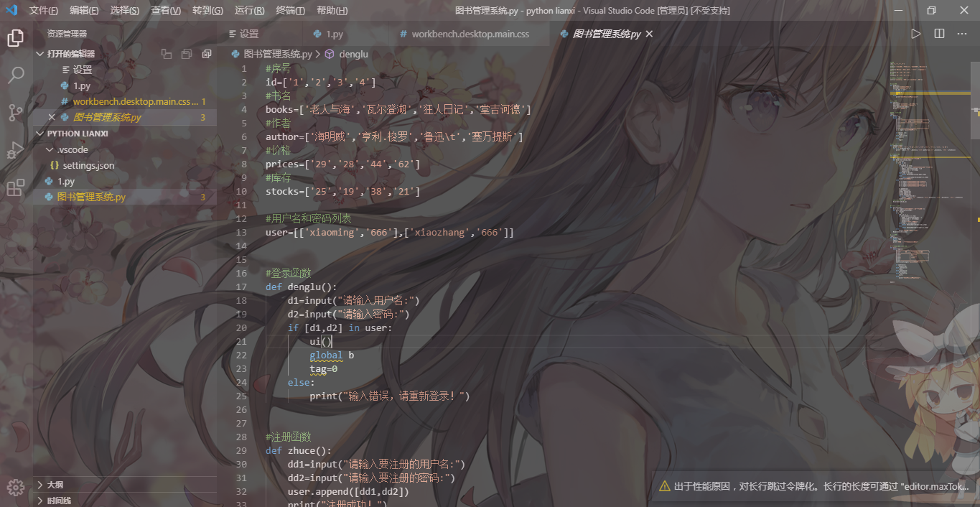Click denglu breadcrumb item
Screen dimensions: 980x507
tap(353, 54)
